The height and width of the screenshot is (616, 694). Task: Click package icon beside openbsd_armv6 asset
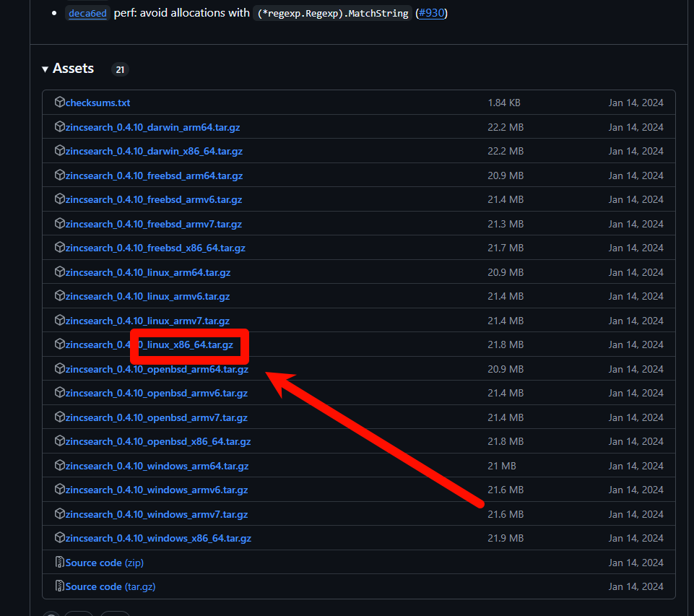pyautogui.click(x=60, y=393)
